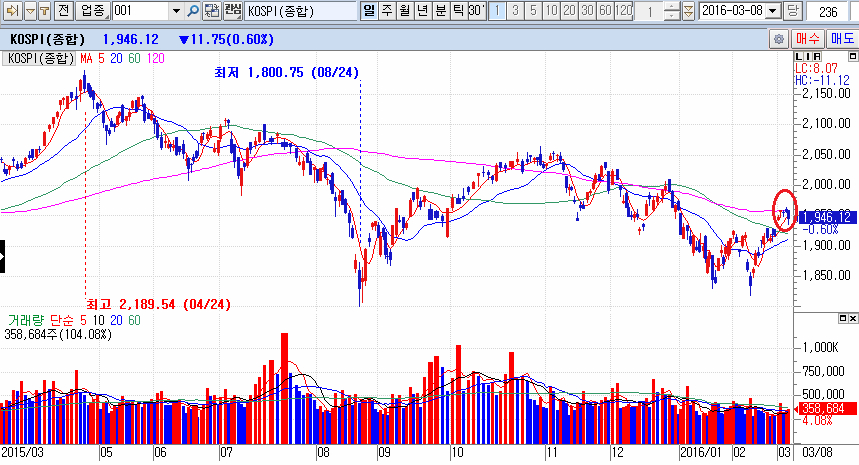The image size is (859, 465).
Task: Click the yellow arrow icon at far left of toolbar
Action: coord(10,11)
